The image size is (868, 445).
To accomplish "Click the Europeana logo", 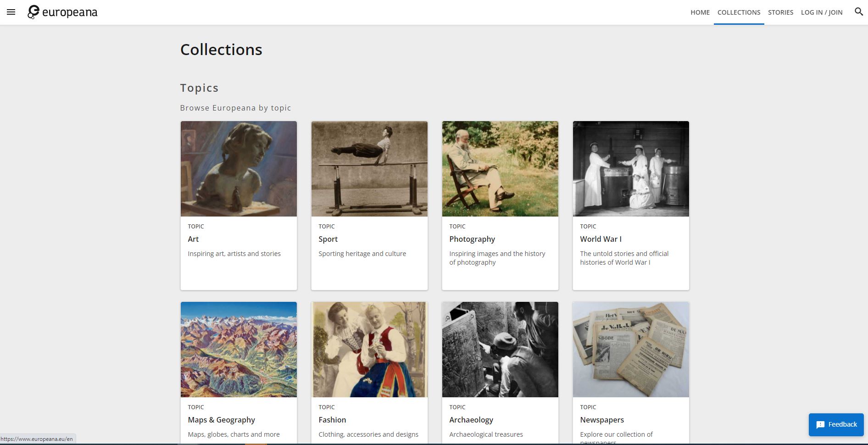I will (x=62, y=12).
